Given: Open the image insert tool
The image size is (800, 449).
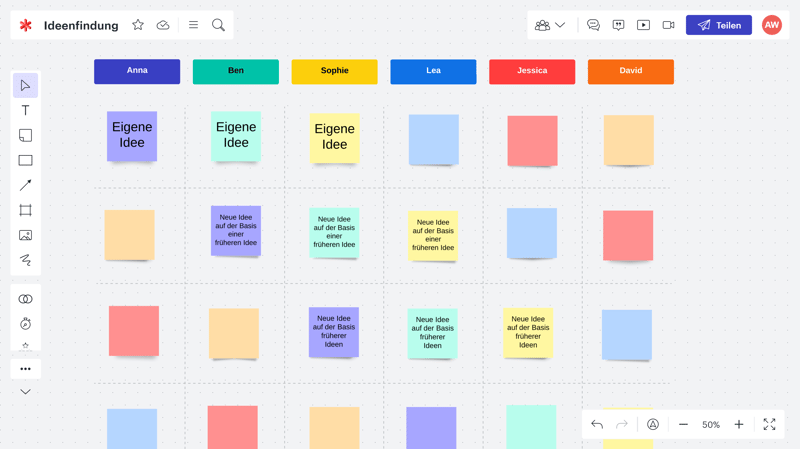Looking at the screenshot, I should coord(25,235).
